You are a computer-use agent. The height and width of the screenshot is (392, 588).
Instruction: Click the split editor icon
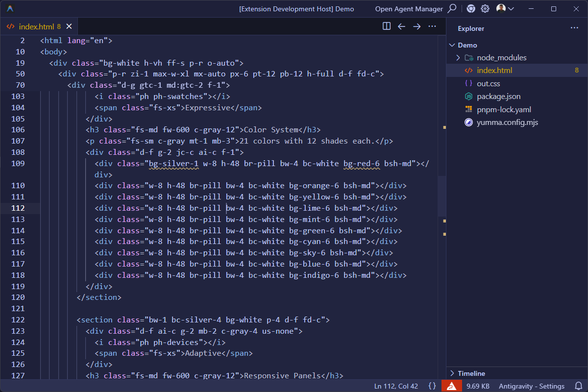(387, 26)
